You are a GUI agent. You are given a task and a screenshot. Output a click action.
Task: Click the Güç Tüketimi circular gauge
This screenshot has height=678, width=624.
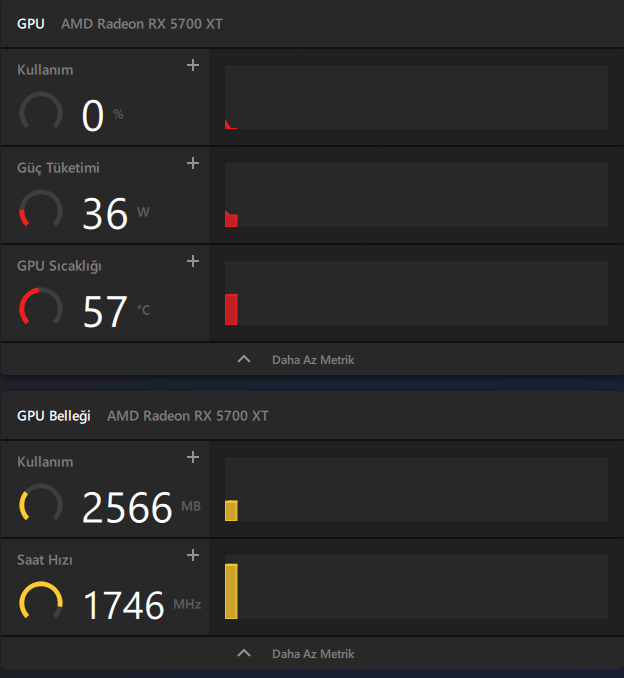pyautogui.click(x=41, y=211)
